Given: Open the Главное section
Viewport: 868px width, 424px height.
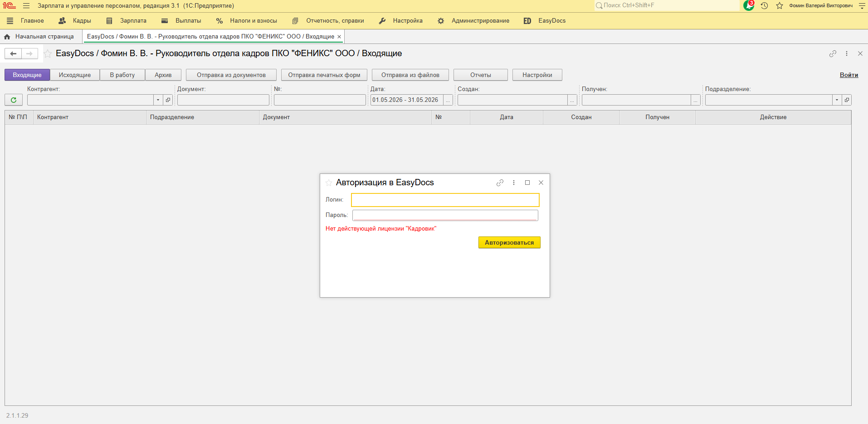Looking at the screenshot, I should pos(32,21).
